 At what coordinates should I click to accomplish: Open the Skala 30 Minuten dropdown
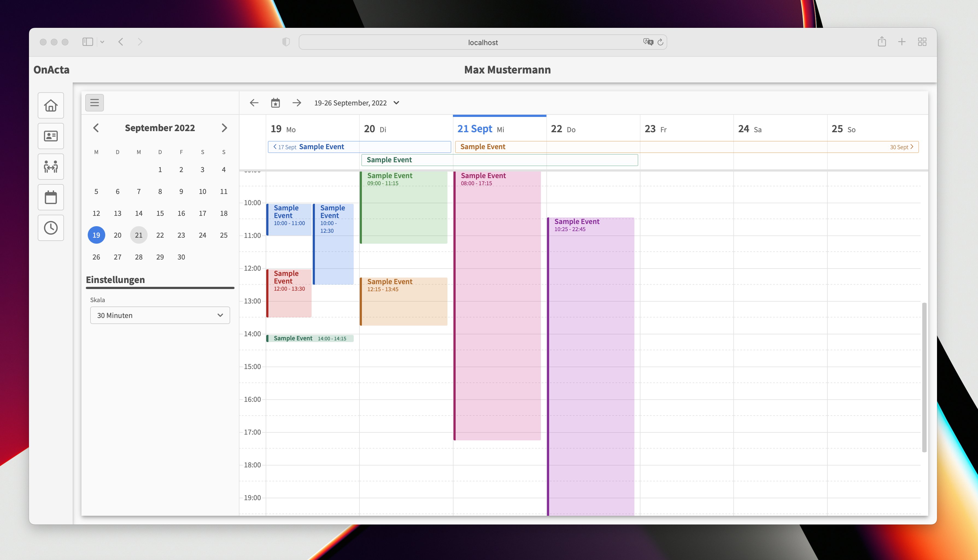coord(160,316)
